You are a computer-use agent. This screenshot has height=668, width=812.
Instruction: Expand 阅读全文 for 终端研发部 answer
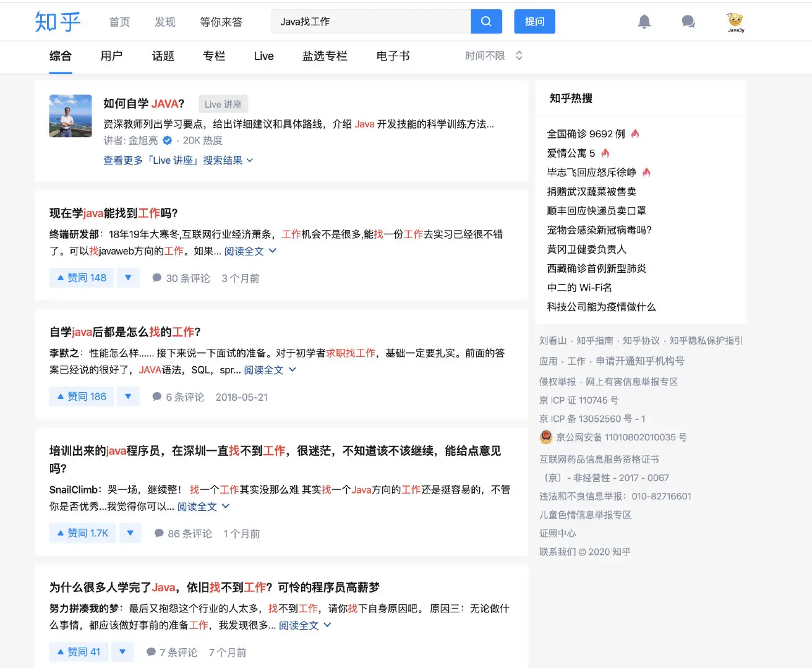(250, 251)
